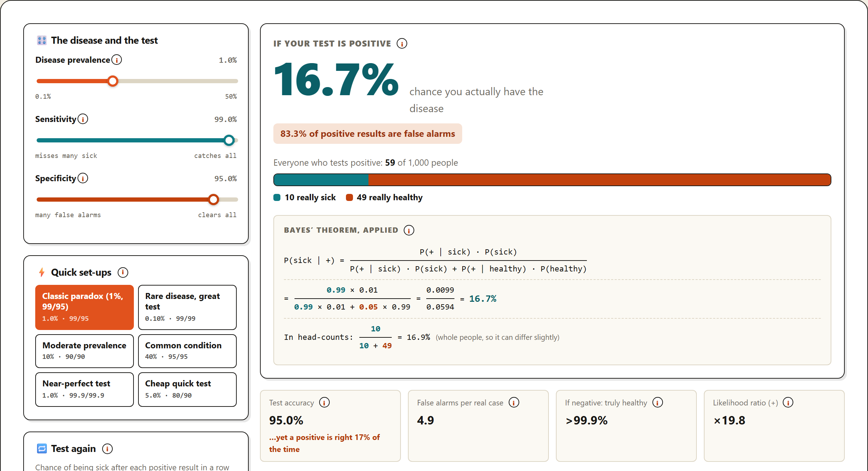Screen dimensions: 868x471
Task: Click the 1.0% prevalence value
Action: point(228,60)
